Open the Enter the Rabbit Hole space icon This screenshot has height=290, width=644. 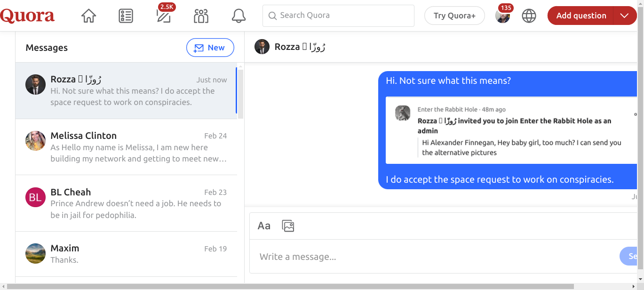click(x=403, y=113)
